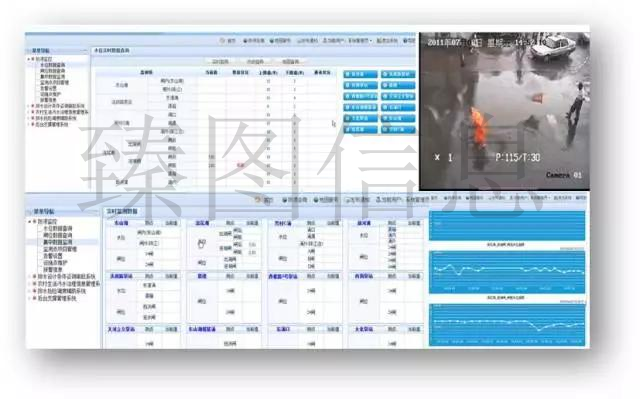Expand last root node in lower navigation tree
This screenshot has width=640, height=399.
(30, 298)
